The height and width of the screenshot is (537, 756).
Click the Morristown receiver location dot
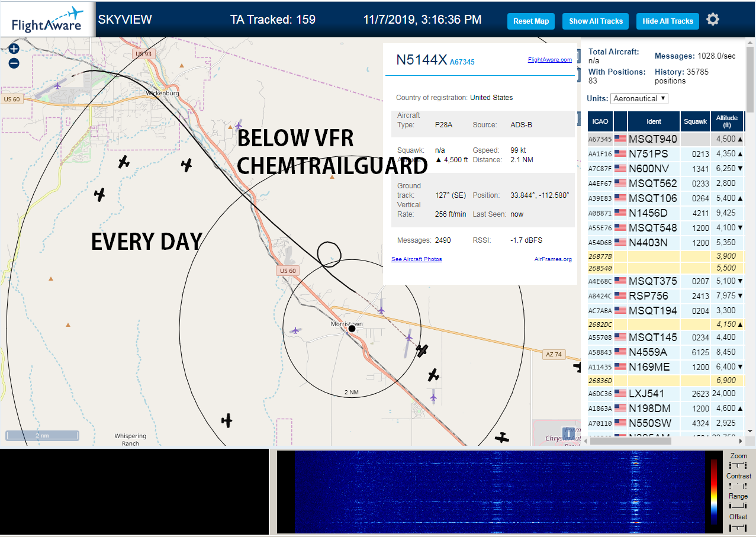pos(352,328)
